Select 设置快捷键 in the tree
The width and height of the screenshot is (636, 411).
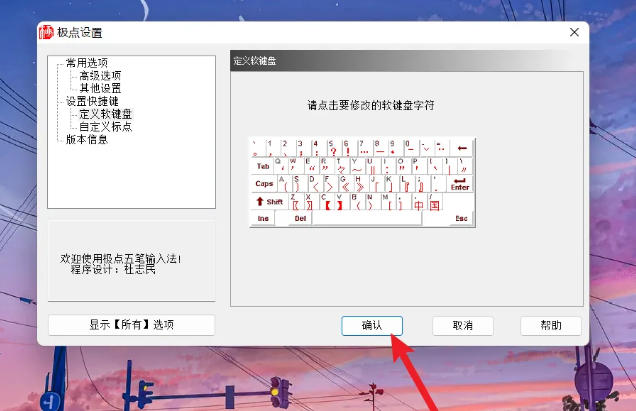[x=90, y=101]
